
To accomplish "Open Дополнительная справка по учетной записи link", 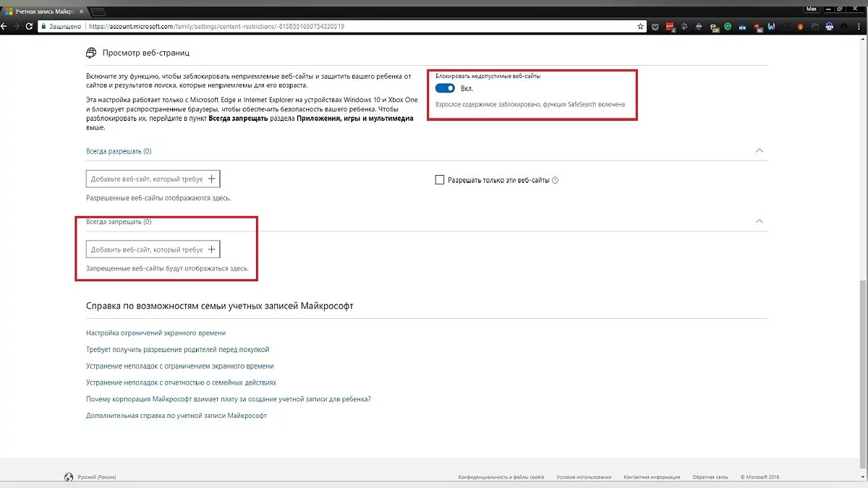I will tap(176, 416).
